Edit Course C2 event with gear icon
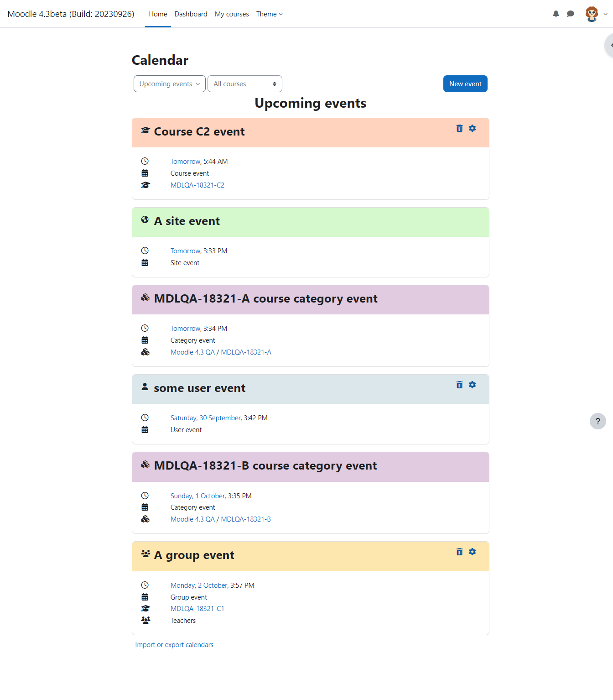The height and width of the screenshot is (700, 613). pos(473,129)
